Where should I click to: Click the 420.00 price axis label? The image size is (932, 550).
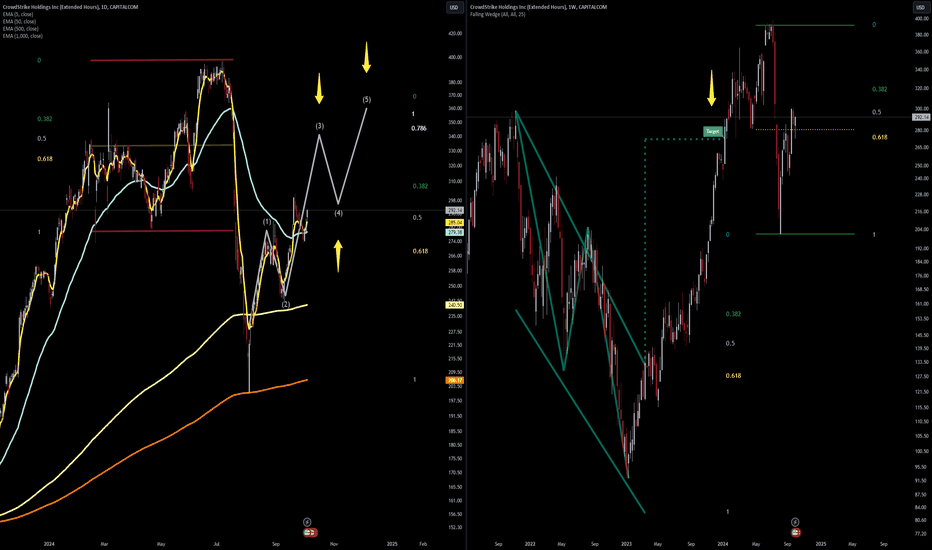[x=455, y=34]
